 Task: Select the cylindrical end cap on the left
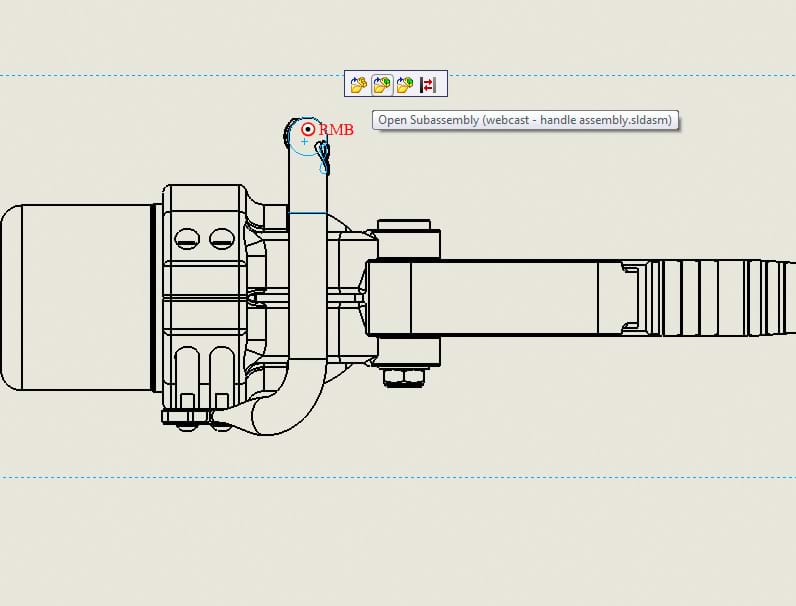pyautogui.click(x=77, y=298)
